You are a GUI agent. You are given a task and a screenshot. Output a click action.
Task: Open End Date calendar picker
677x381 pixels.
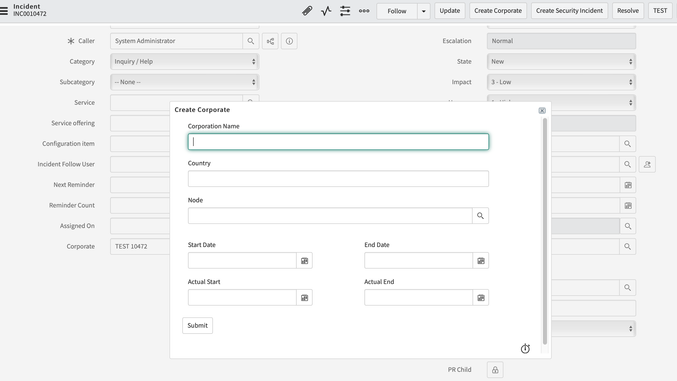point(481,260)
